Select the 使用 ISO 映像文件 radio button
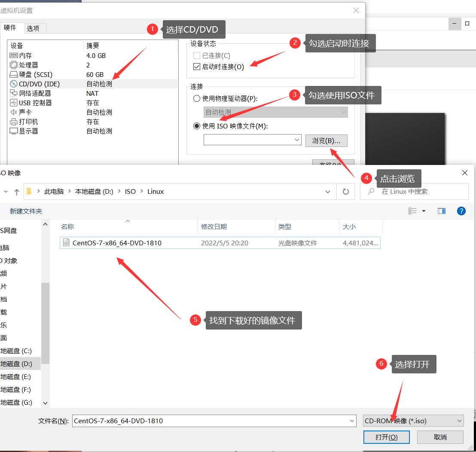Viewport: 476px width, 452px height. click(197, 126)
